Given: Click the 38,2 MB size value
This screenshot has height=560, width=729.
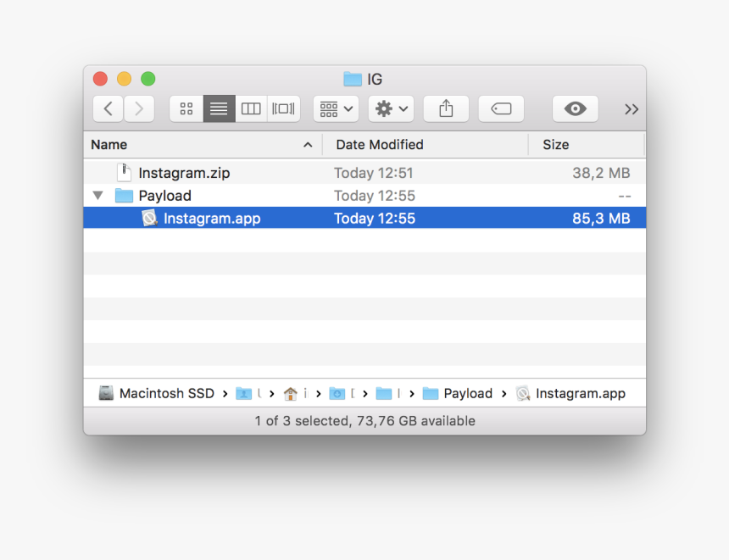Looking at the screenshot, I should pos(601,173).
